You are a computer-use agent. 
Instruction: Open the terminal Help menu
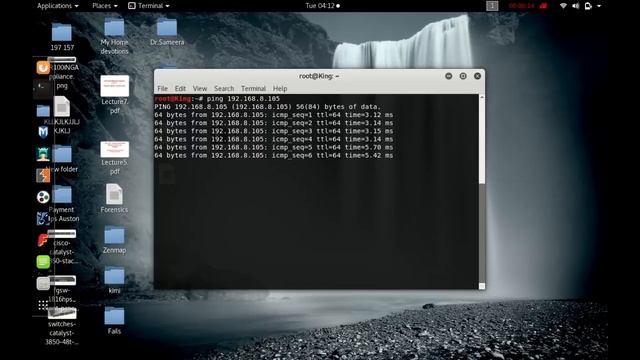[x=280, y=89]
